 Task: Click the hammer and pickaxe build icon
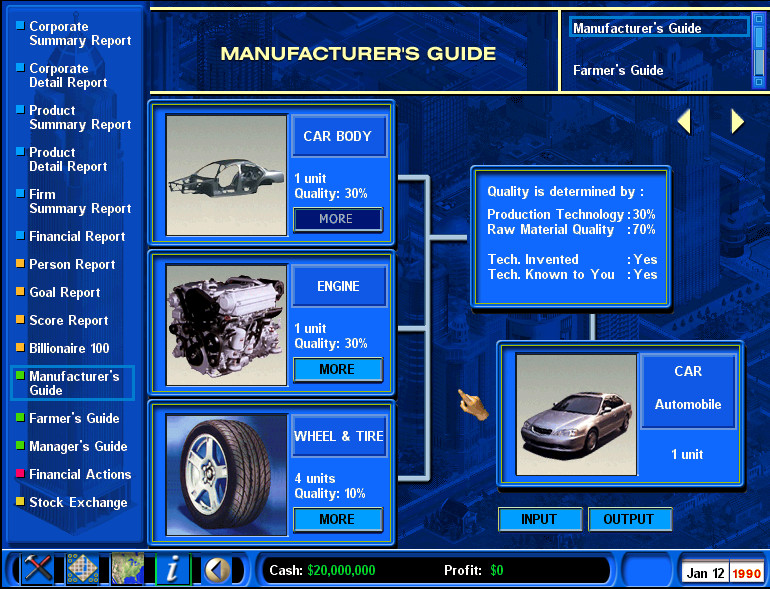coord(38,569)
